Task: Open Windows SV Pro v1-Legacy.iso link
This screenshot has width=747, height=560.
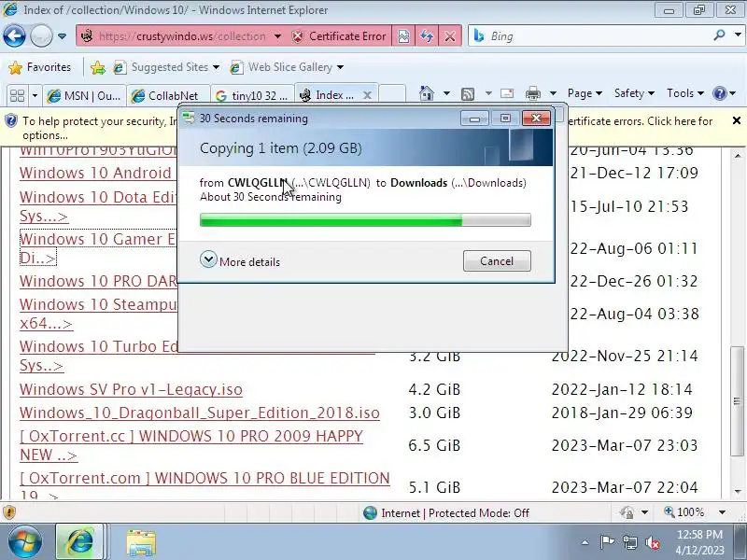Action: tap(131, 389)
